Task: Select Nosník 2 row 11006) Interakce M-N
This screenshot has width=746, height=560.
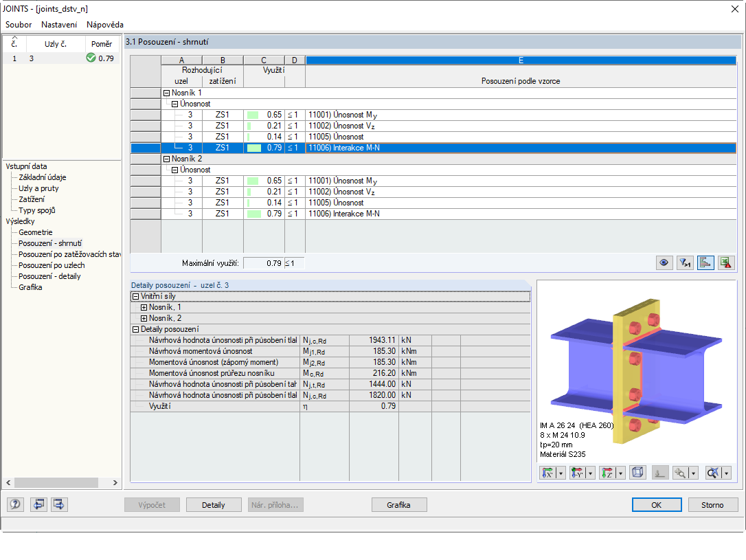Action: coord(449,214)
